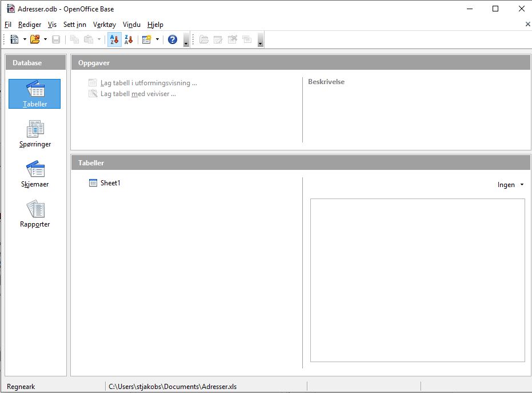This screenshot has width=532, height=393.
Task: Click Lag tabell i utformingsvisning task
Action: click(142, 83)
